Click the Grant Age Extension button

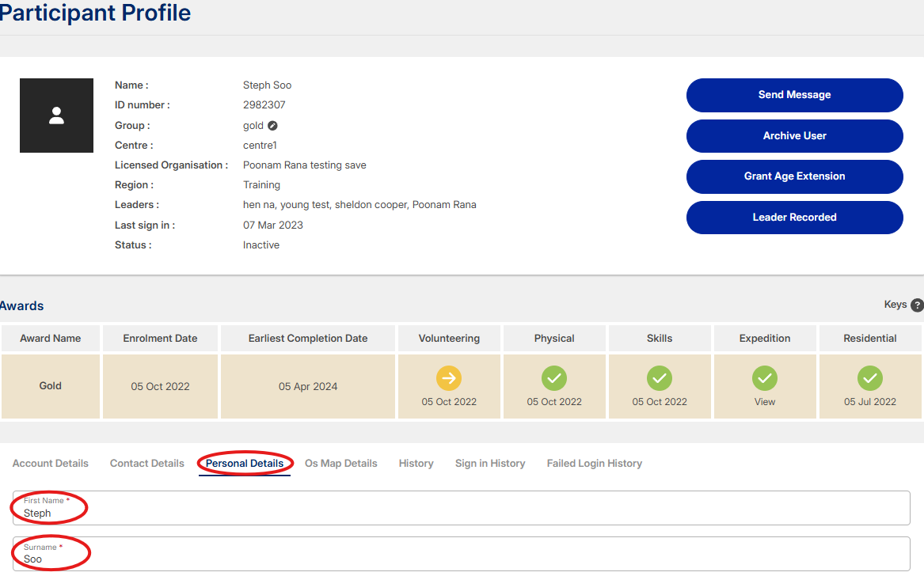point(794,176)
